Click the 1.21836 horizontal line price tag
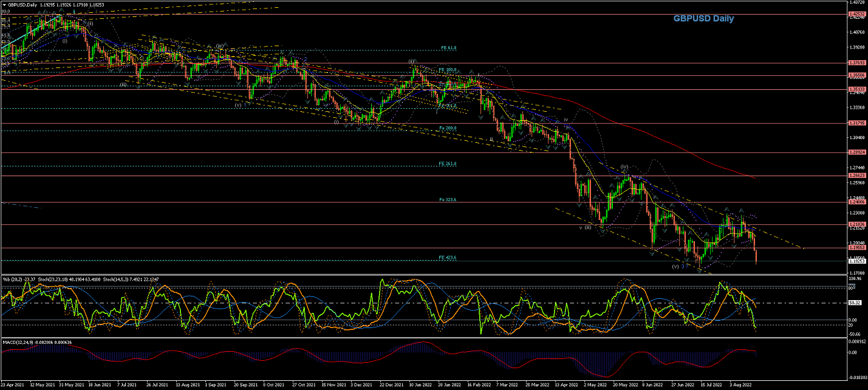This screenshot has width=868, height=390. point(858,224)
